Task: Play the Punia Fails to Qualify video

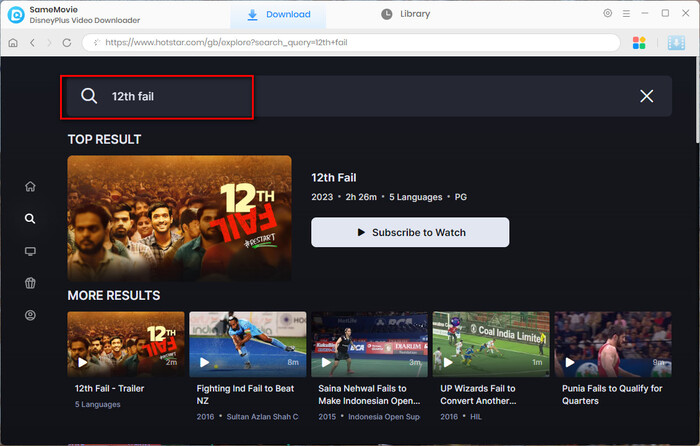Action: coord(613,344)
